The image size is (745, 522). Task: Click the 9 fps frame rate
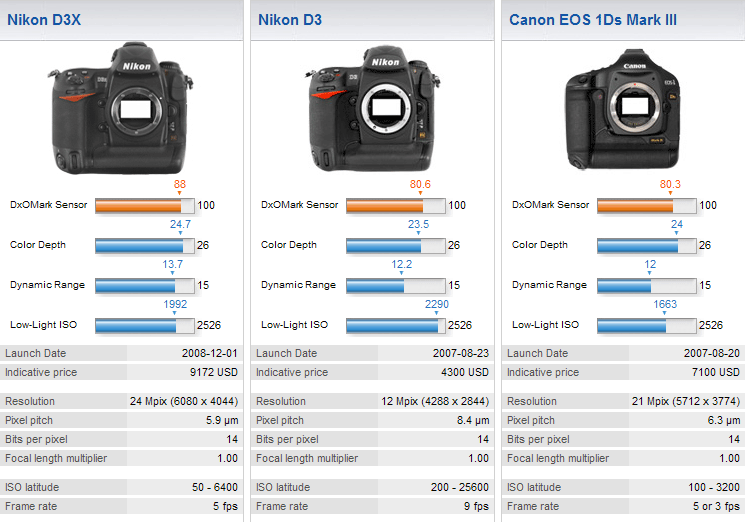[x=476, y=506]
